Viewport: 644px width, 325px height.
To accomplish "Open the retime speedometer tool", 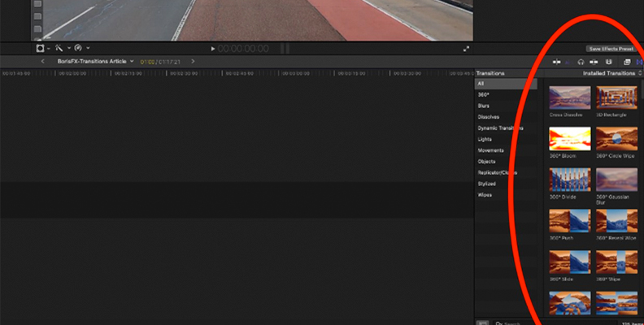I will click(78, 48).
